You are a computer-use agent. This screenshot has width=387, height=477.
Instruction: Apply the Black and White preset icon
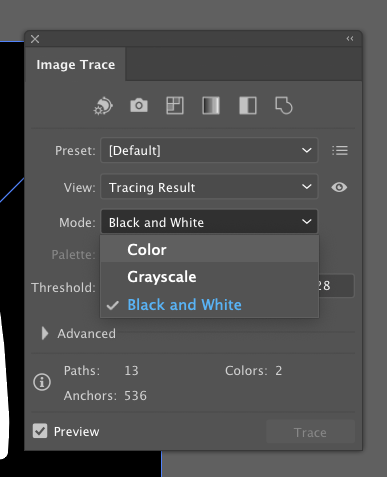(248, 106)
